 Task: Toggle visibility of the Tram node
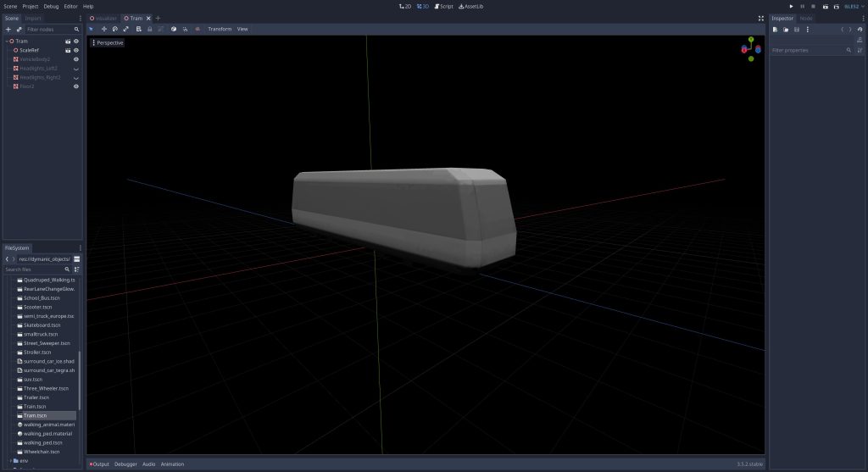[x=75, y=41]
